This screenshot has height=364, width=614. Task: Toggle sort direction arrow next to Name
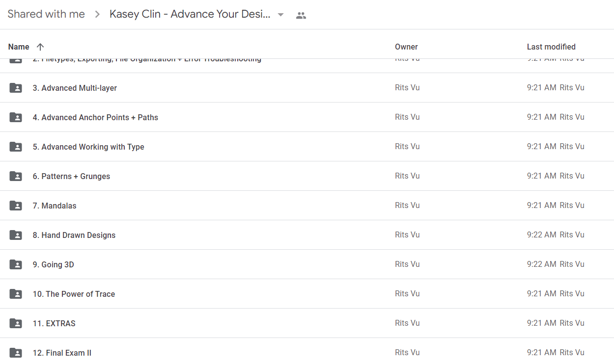(40, 47)
